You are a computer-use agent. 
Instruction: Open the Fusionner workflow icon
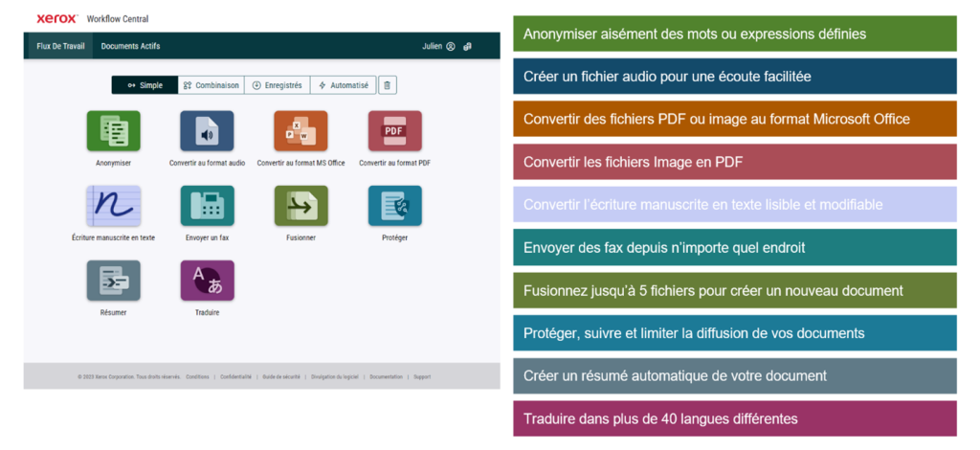(301, 206)
